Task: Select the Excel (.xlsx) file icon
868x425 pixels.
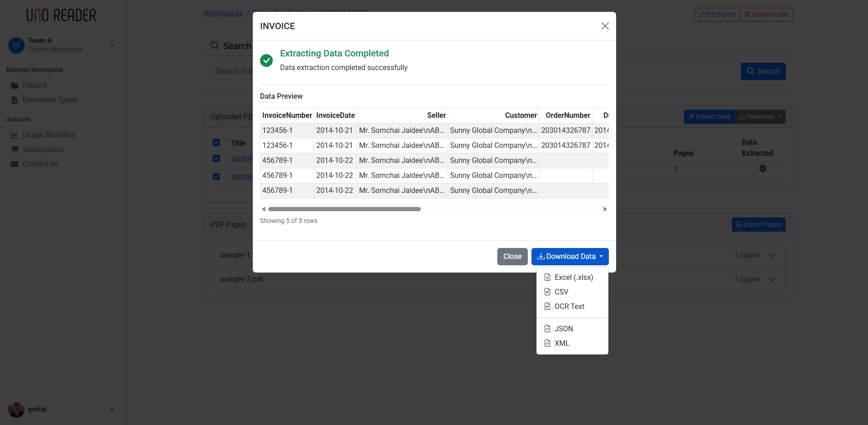Action: 547,277
